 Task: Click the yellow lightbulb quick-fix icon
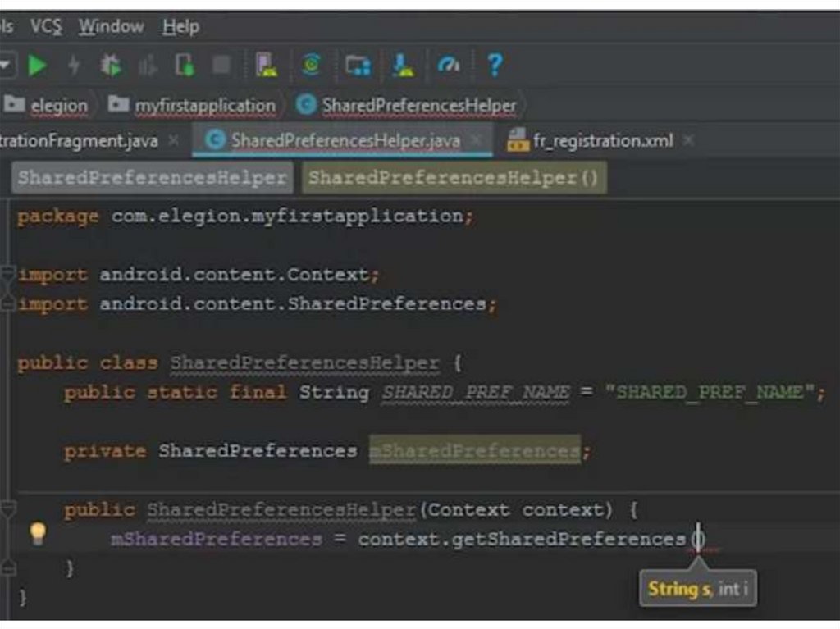pos(37,534)
